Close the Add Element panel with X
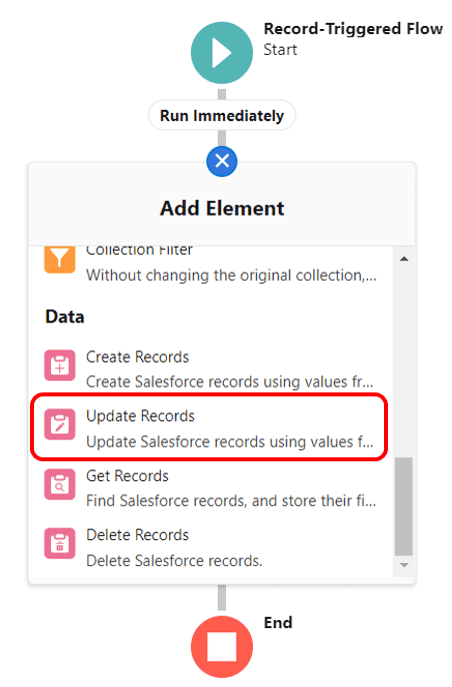Screen dimensions: 452x687 pyautogui.click(x=222, y=161)
